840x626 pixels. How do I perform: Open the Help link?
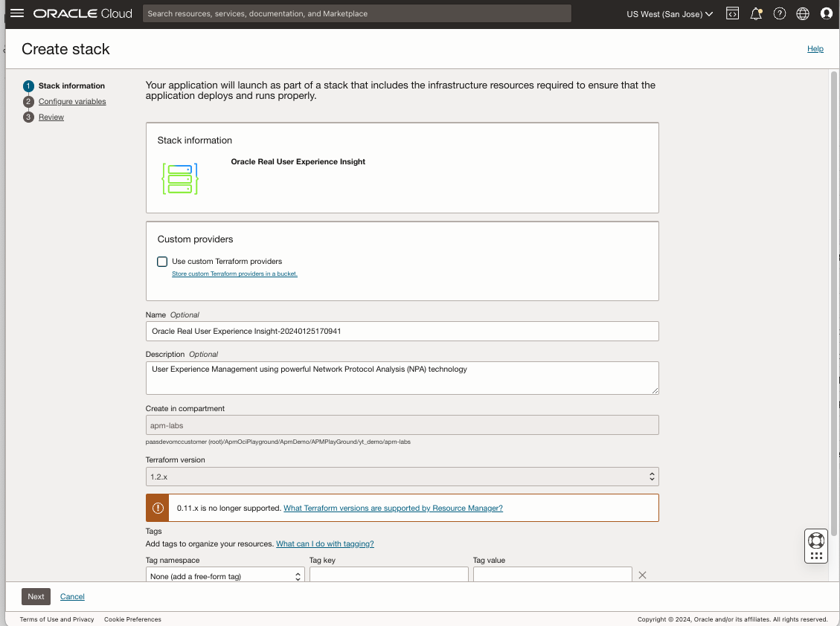[x=815, y=49]
